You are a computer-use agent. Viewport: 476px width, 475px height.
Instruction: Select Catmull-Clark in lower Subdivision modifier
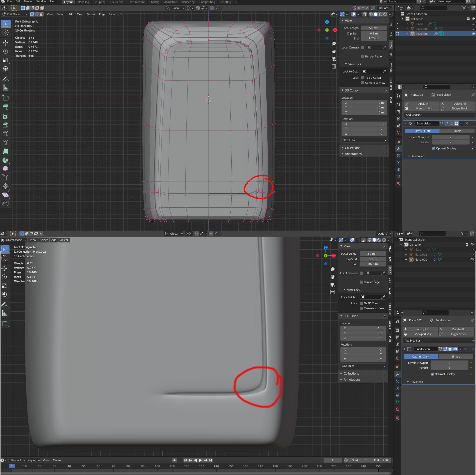tap(421, 357)
